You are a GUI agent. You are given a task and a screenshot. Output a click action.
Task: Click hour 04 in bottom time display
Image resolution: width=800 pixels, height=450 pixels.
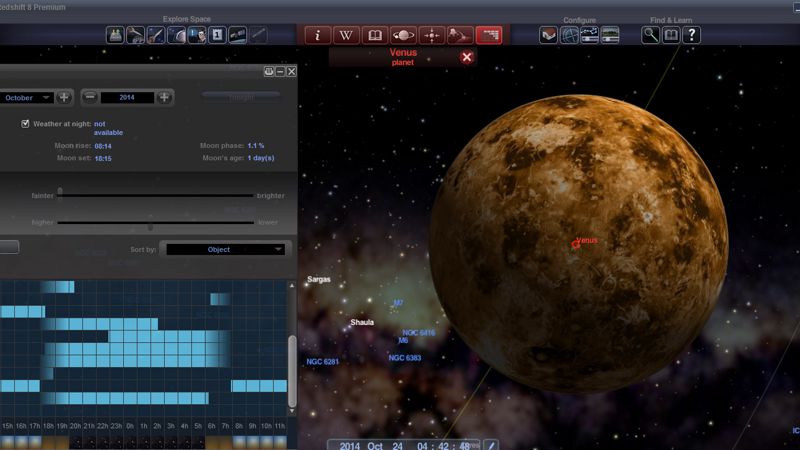tap(422, 446)
